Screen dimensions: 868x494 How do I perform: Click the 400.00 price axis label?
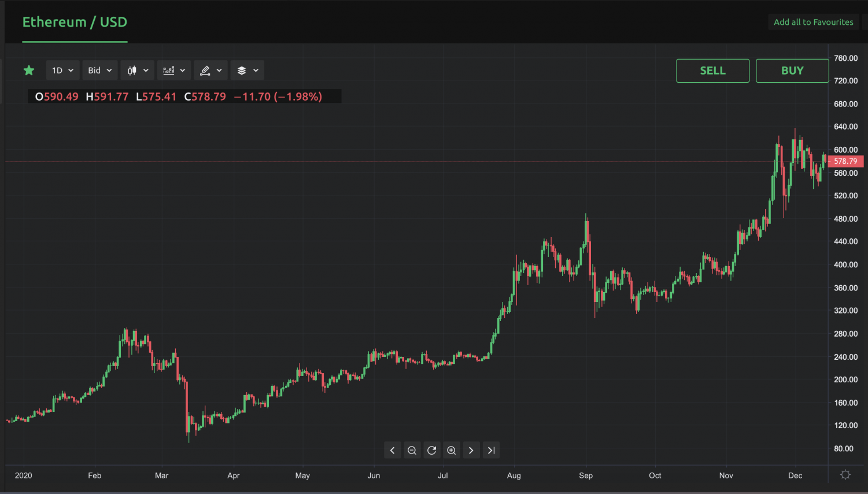845,264
